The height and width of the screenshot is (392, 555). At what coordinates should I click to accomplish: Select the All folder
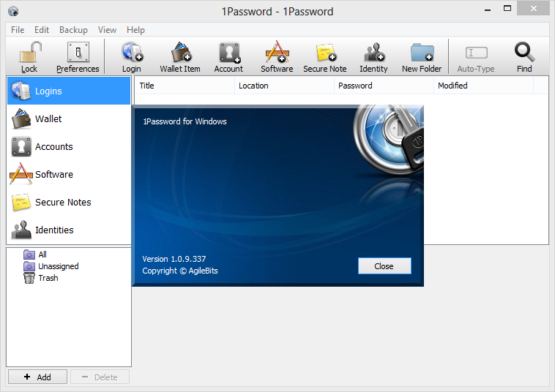tap(35, 255)
